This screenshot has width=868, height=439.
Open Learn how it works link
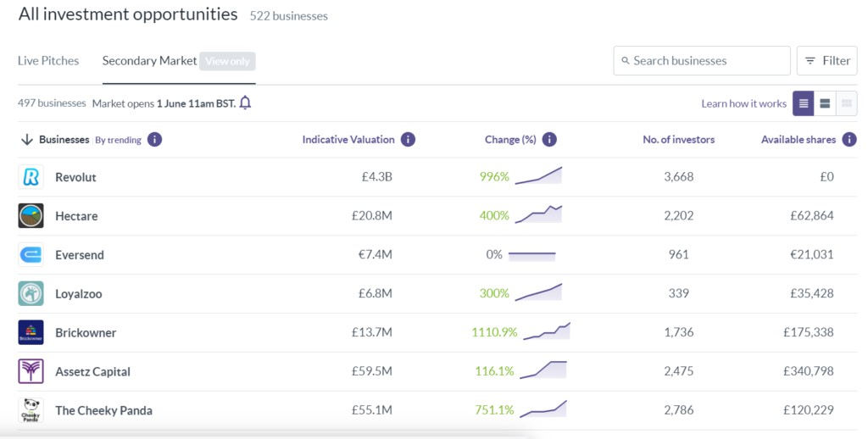(744, 103)
